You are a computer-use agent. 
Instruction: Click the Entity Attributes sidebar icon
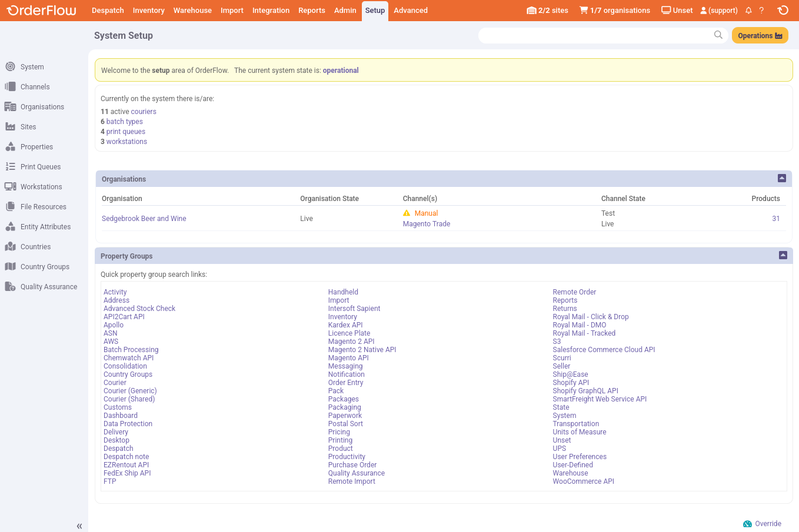(10, 226)
